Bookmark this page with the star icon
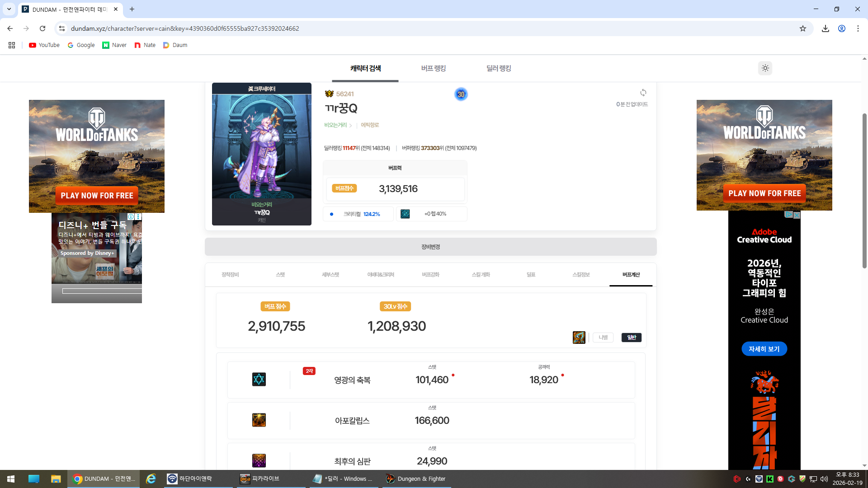The height and width of the screenshot is (488, 868). pyautogui.click(x=802, y=28)
